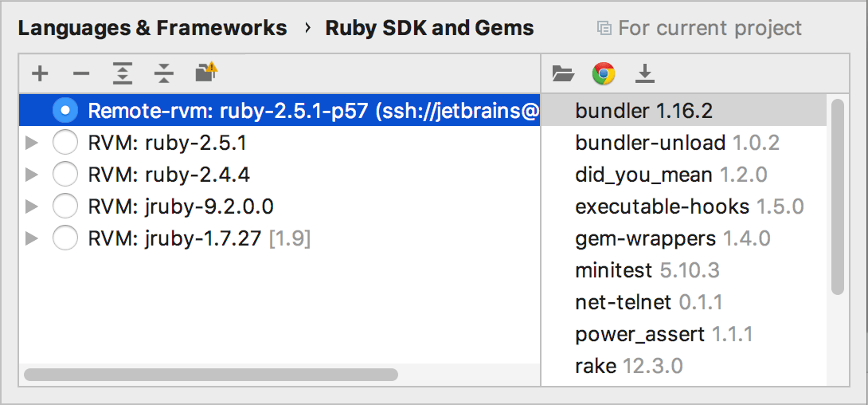Screen dimensions: 868x405
Task: Click the RVM: jruby-9.2.0.0 SDK label
Action: click(181, 207)
